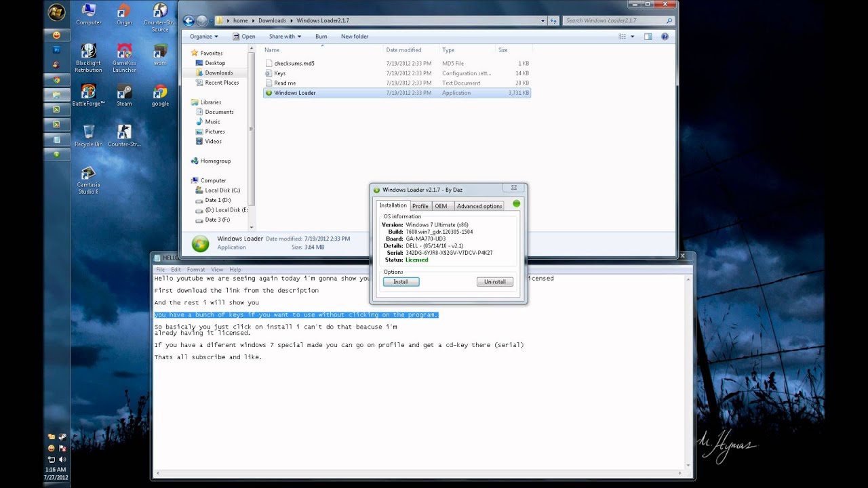Select the Recycle Bin icon

coord(88,136)
